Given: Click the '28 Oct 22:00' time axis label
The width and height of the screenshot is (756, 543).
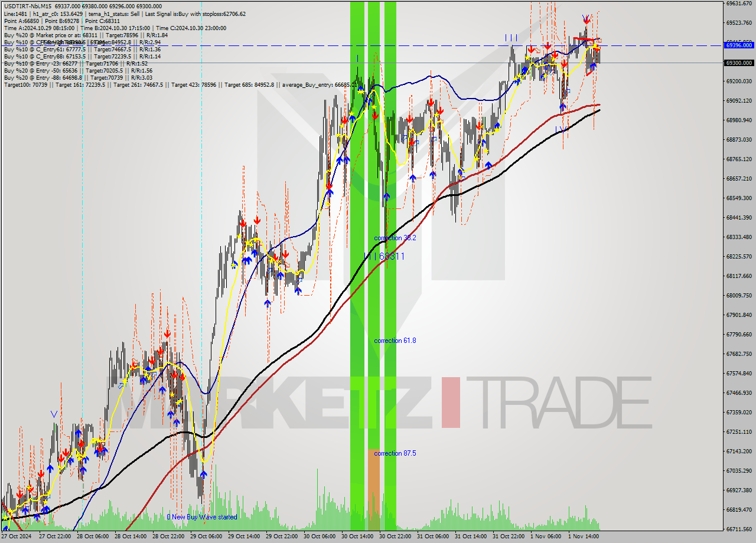Looking at the screenshot, I should click(168, 537).
